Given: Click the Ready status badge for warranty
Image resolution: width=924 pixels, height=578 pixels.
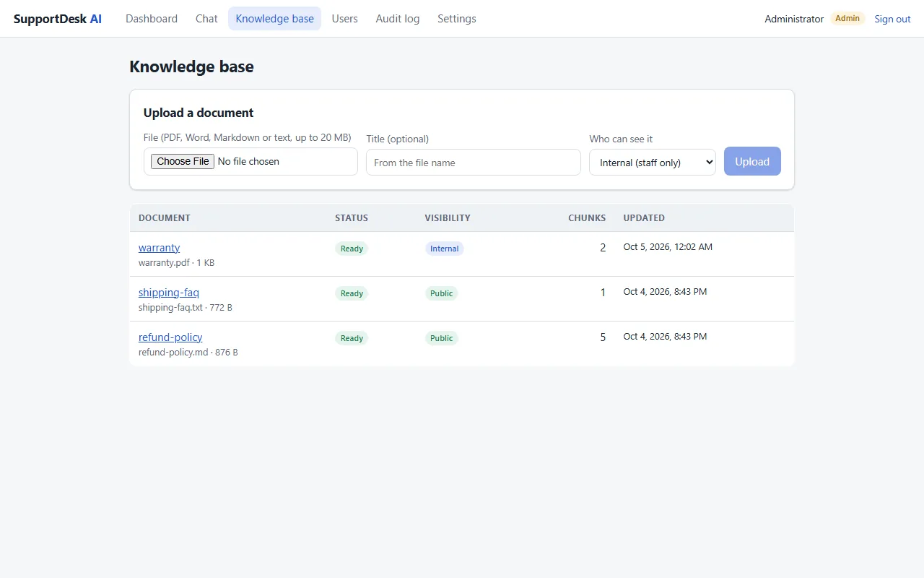Looking at the screenshot, I should click(352, 249).
